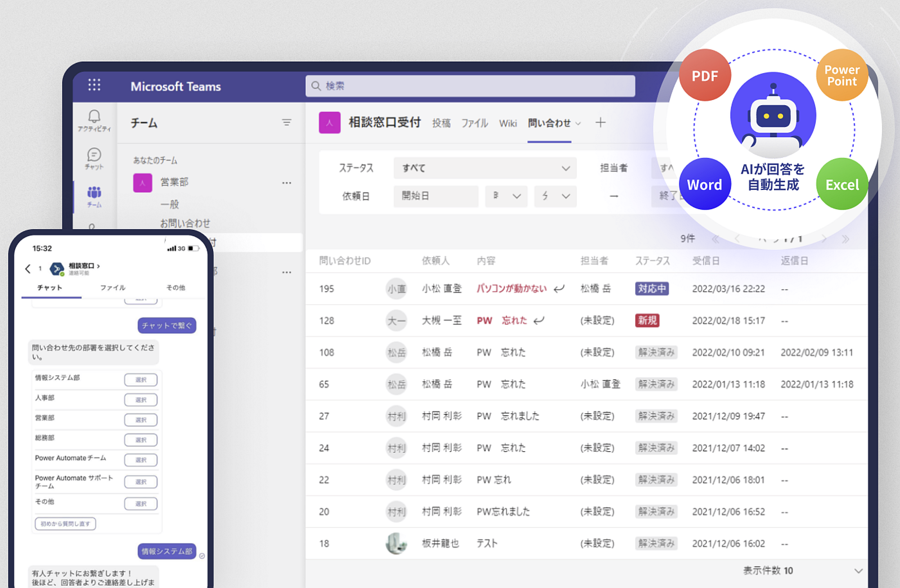Click the filter icon beside チーム header
The image size is (900, 588).
coord(287,123)
